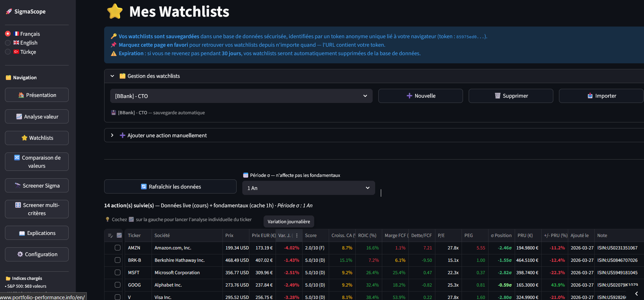Image resolution: width=644 pixels, height=300 pixels.
Task: Open the [BBank] - CTO watchlist dropdown
Action: pos(241,96)
